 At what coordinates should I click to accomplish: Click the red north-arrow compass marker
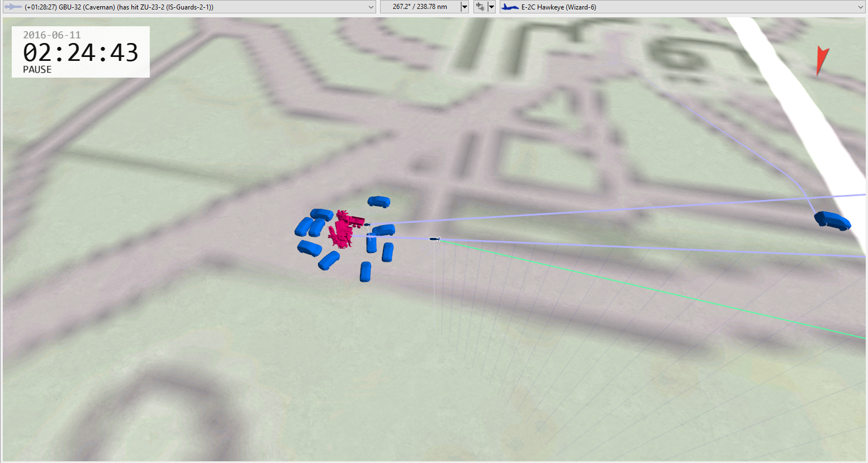coord(821,60)
